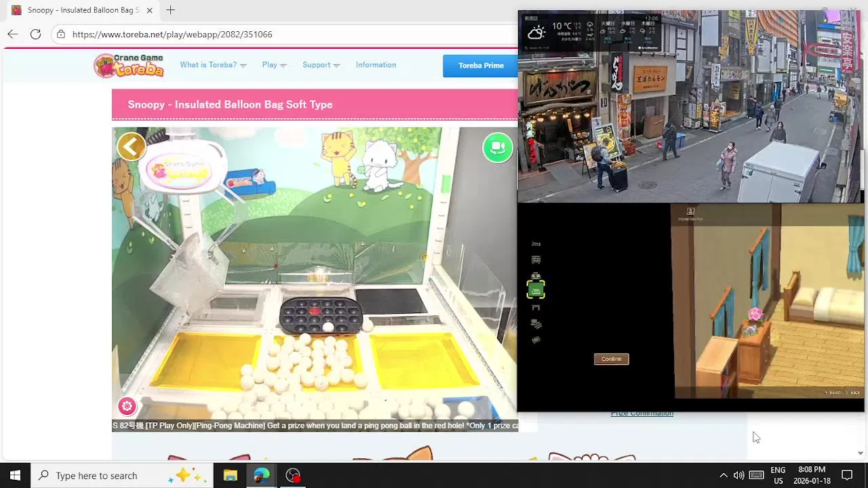The width and height of the screenshot is (868, 488).
Task: Reload the Toreba page
Action: [x=35, y=34]
